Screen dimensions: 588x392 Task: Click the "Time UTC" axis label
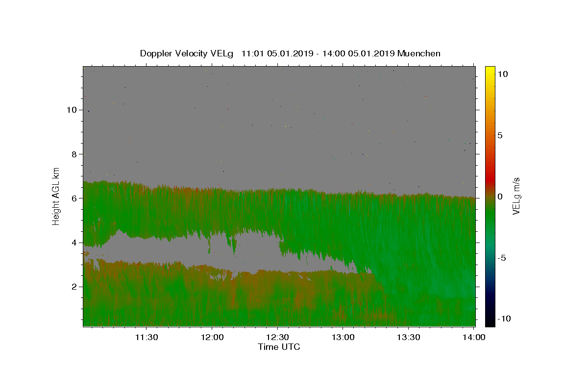coord(279,347)
